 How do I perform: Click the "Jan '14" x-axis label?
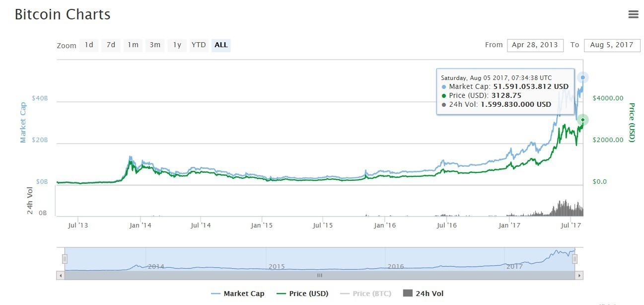(x=140, y=226)
